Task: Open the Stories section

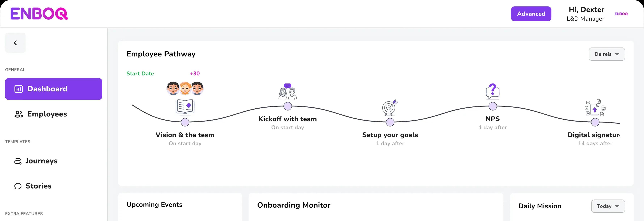Action: click(x=38, y=186)
